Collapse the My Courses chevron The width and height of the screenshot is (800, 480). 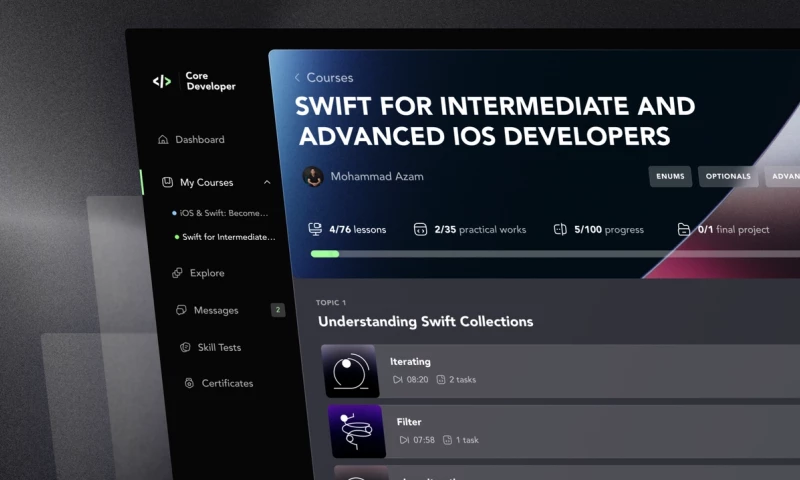tap(267, 182)
